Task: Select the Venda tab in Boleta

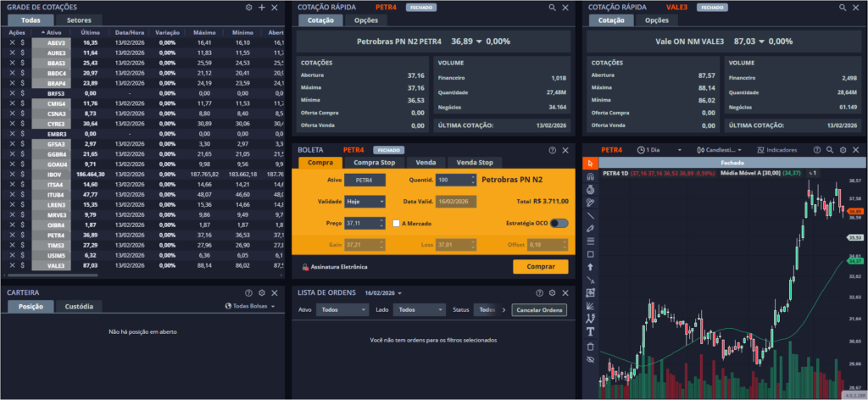Action: [x=426, y=163]
